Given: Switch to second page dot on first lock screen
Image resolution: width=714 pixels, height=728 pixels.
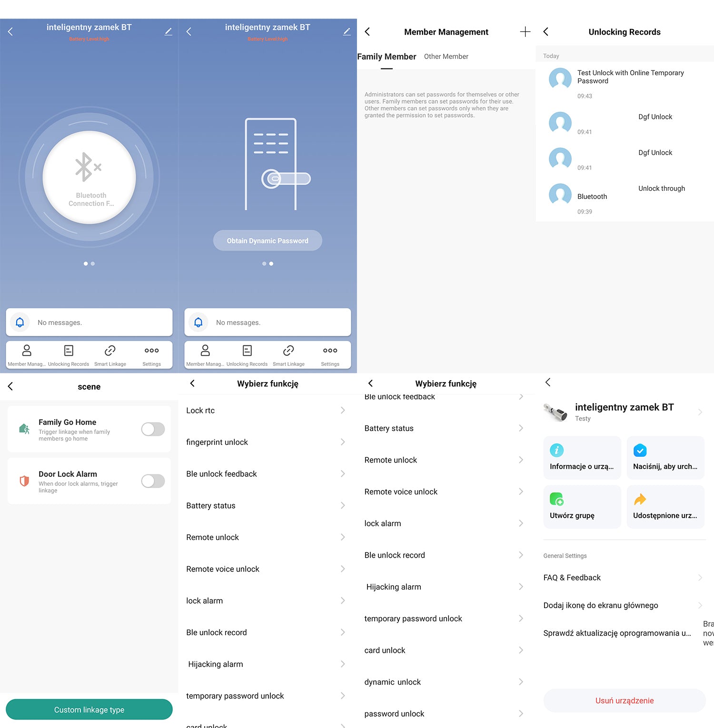Looking at the screenshot, I should [x=93, y=264].
